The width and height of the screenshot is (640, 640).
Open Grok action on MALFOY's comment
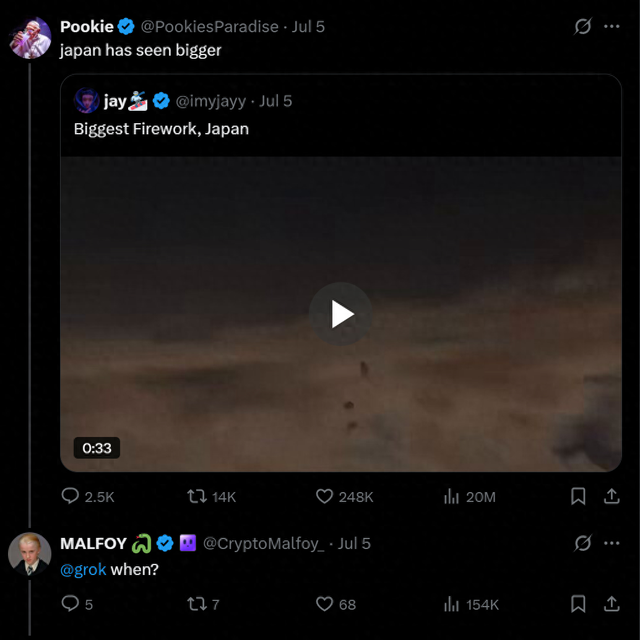[582, 543]
